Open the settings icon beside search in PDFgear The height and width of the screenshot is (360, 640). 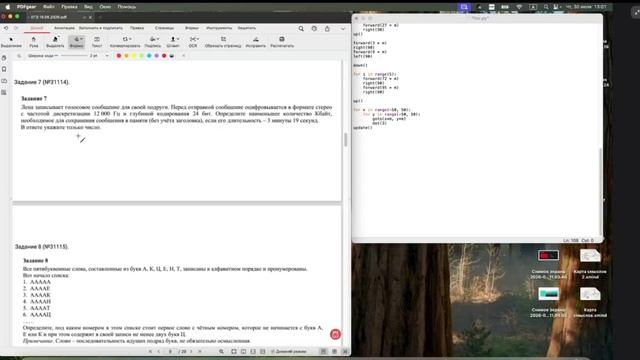click(x=314, y=29)
